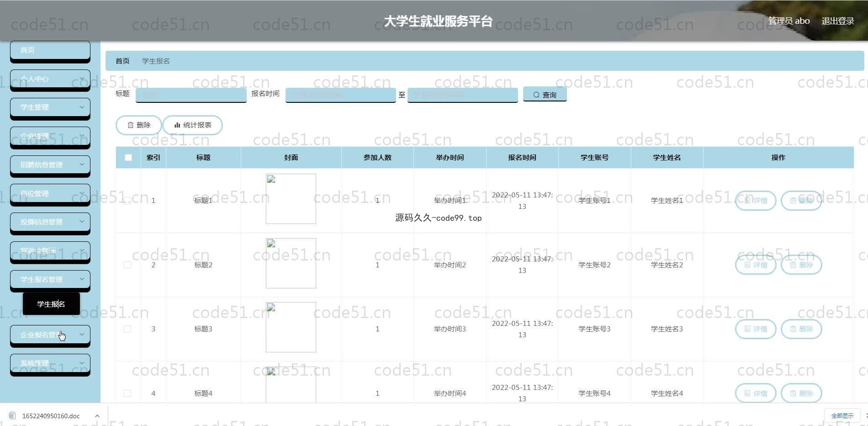
Task: Click the 学生姓名 column header
Action: (x=667, y=157)
